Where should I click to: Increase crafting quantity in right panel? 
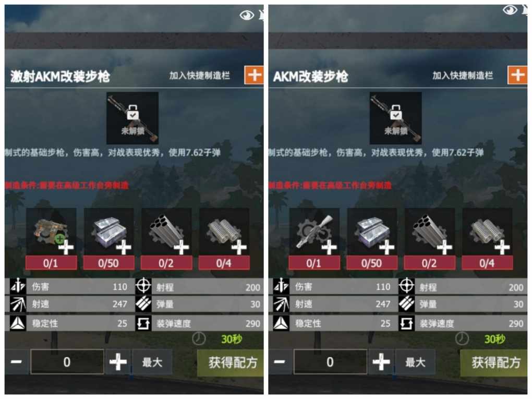pyautogui.click(x=381, y=361)
